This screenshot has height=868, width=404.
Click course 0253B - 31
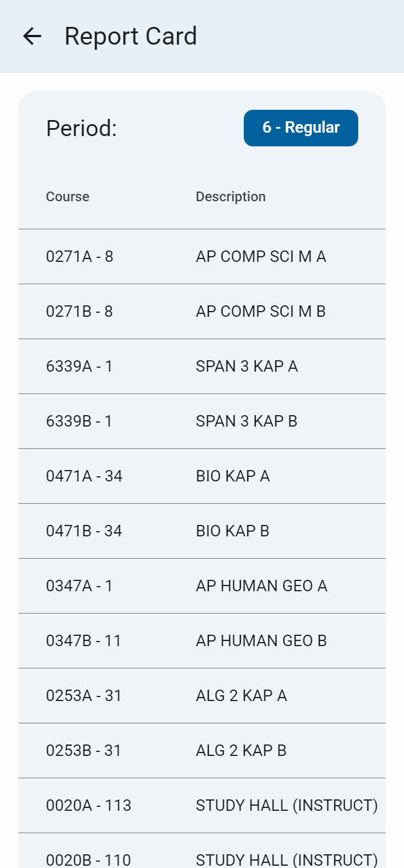84,751
